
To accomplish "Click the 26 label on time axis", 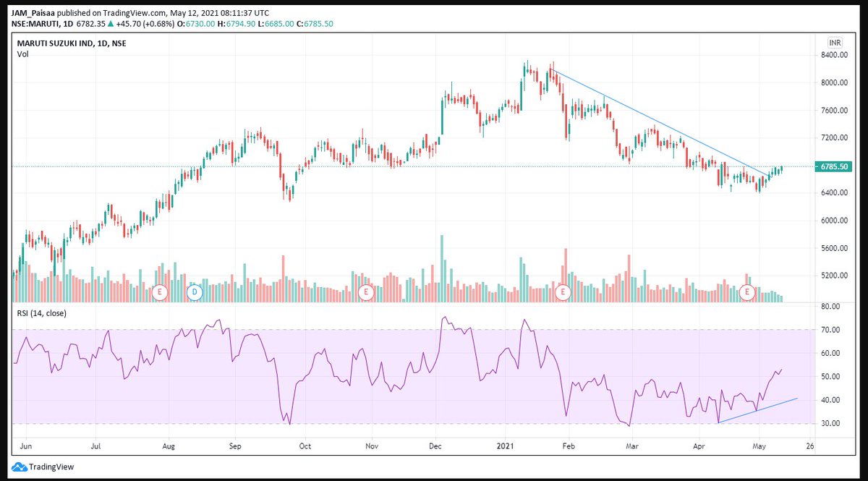I will (809, 448).
